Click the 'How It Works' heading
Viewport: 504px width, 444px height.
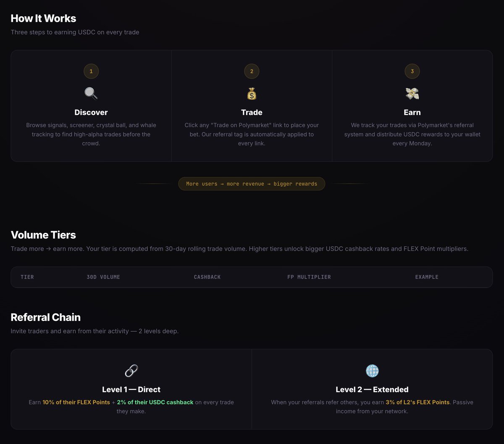(43, 18)
